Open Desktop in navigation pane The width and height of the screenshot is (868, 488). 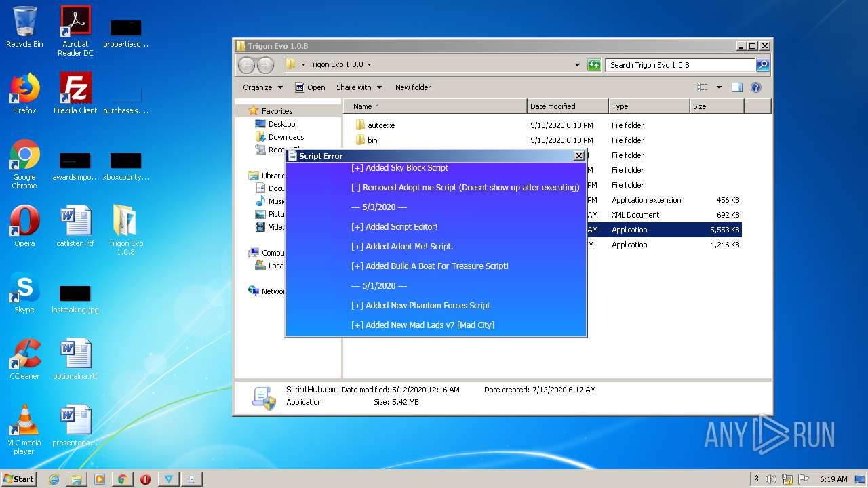tap(281, 124)
